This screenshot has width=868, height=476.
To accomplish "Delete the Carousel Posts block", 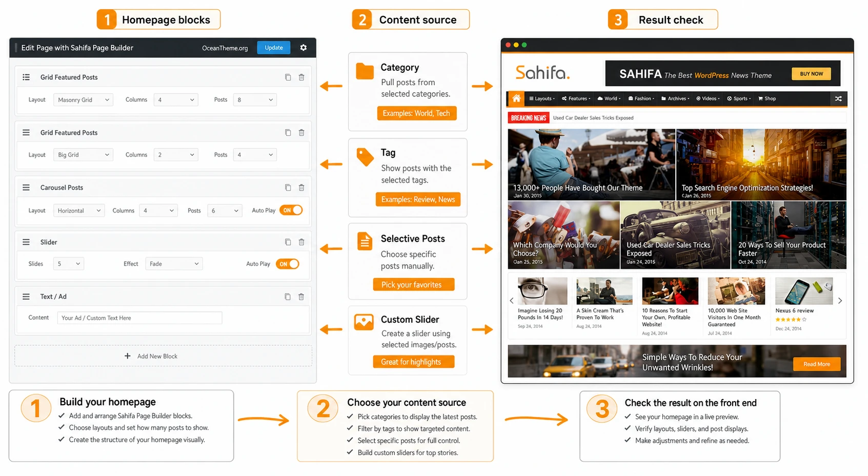I will pyautogui.click(x=301, y=188).
